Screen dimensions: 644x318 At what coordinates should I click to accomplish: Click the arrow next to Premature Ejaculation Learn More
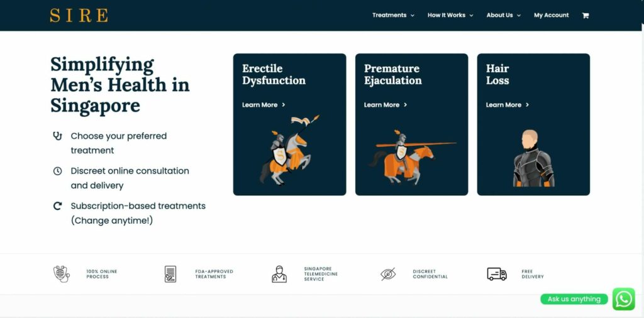click(x=406, y=105)
